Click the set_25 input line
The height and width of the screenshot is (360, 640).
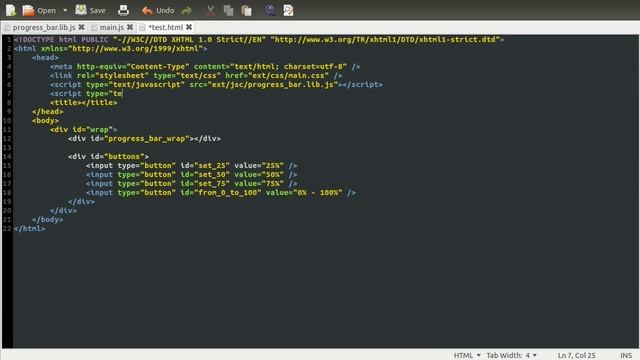click(191, 165)
